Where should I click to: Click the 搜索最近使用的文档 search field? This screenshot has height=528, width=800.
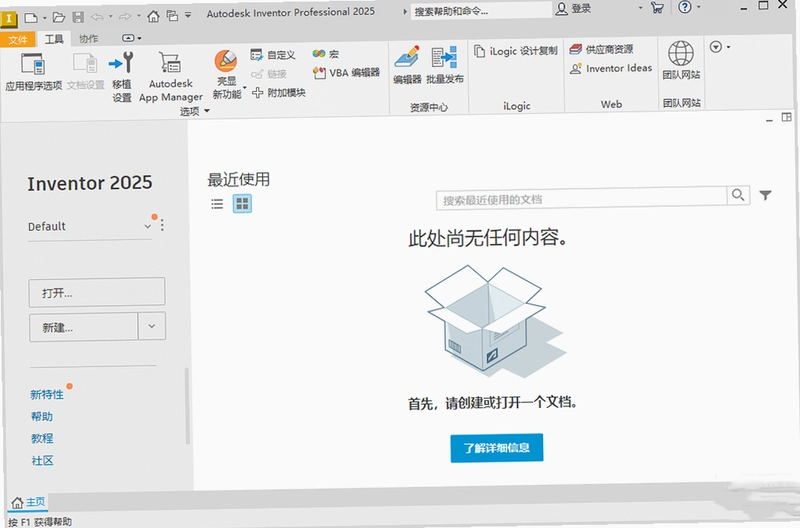tap(581, 199)
